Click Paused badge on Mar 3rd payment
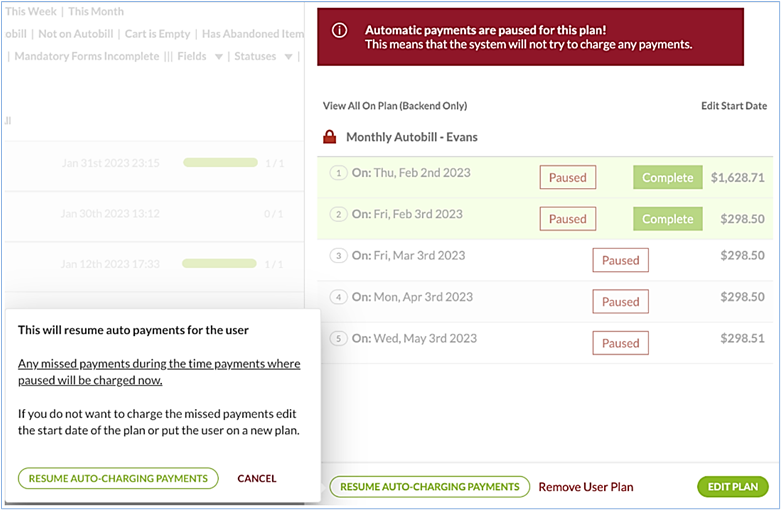 [620, 260]
